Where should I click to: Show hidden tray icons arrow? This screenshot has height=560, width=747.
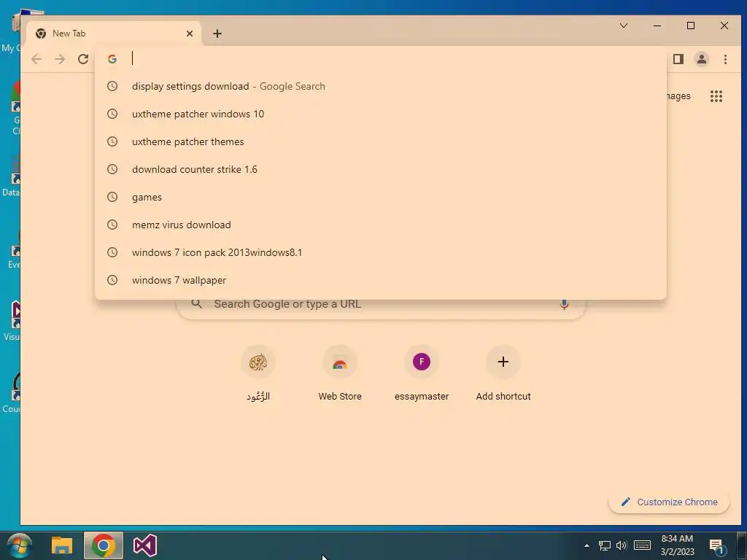tap(587, 545)
